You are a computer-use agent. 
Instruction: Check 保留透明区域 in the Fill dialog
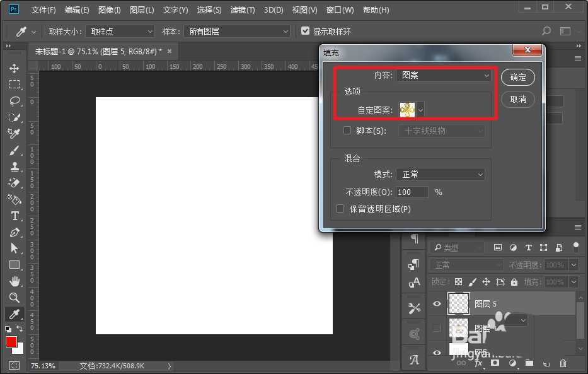coord(340,208)
